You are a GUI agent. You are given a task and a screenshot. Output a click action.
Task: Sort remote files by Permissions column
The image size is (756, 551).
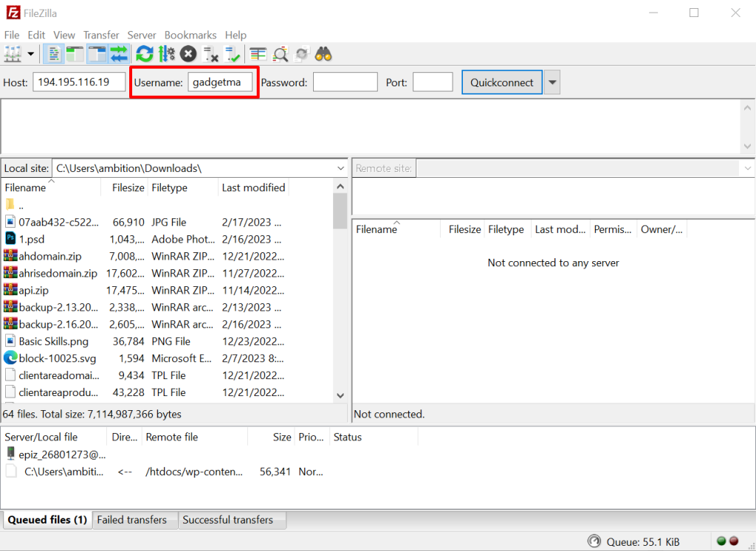613,229
